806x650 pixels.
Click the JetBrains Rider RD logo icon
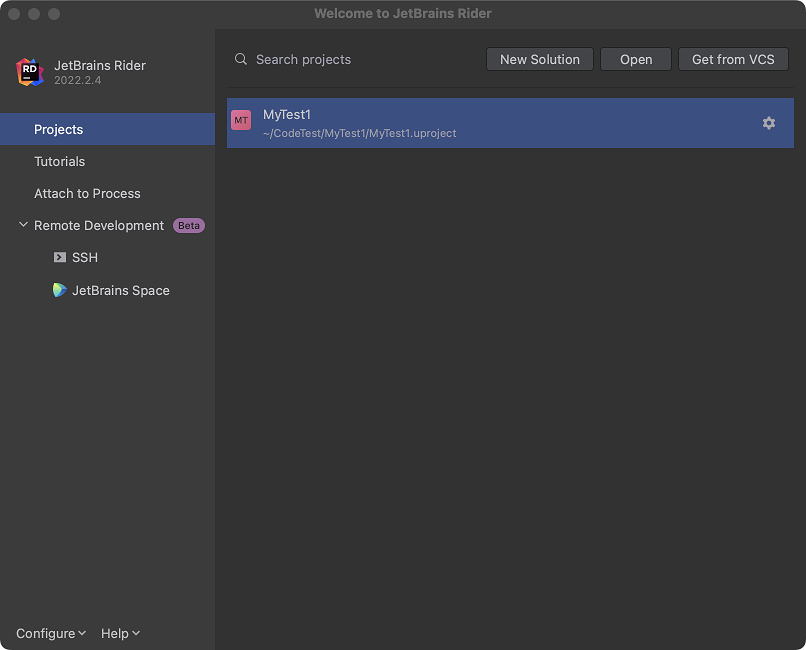coord(30,72)
